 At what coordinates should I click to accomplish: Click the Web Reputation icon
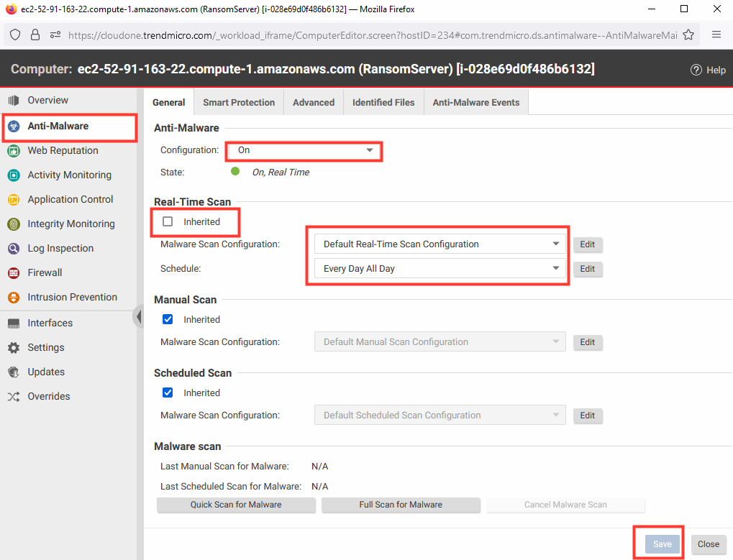click(14, 151)
